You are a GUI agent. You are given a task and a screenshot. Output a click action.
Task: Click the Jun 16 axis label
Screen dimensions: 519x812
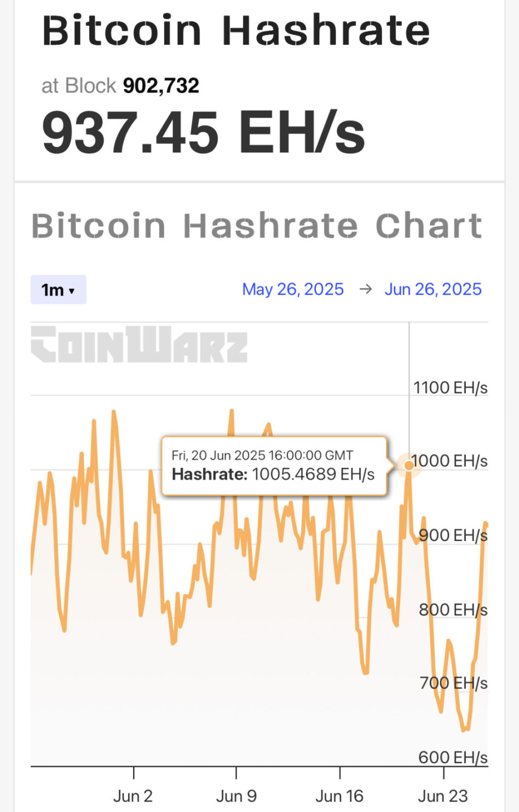pyautogui.click(x=339, y=796)
